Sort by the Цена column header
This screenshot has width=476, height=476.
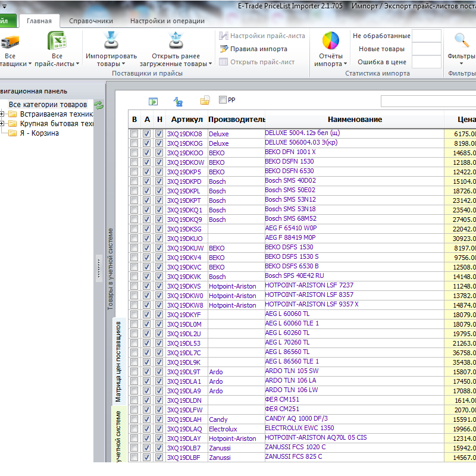point(461,120)
